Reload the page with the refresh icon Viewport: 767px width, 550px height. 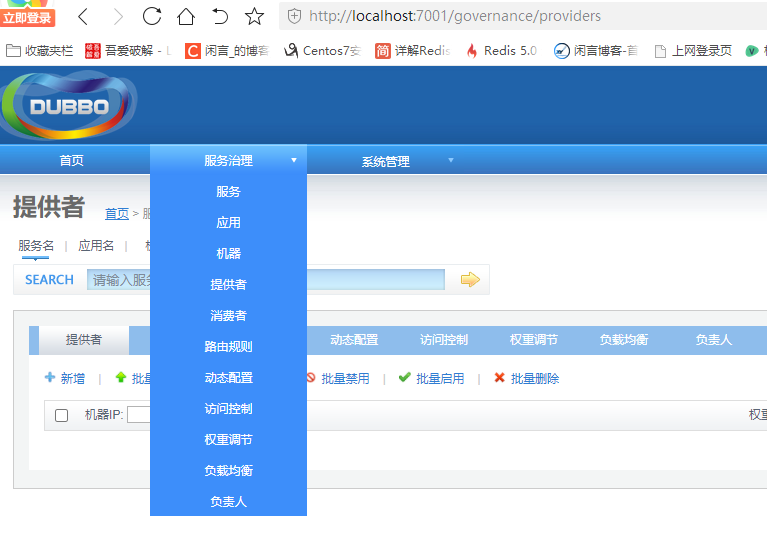click(x=152, y=16)
